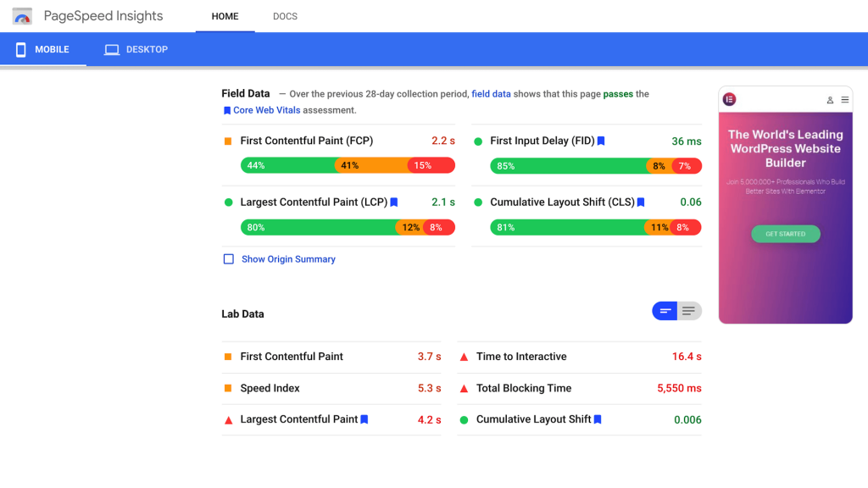Switch Lab Data to expanded list view
The width and height of the screenshot is (868, 488).
point(689,311)
